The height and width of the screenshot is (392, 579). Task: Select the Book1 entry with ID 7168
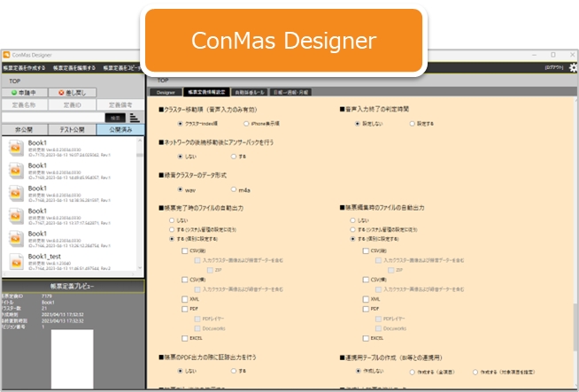click(x=70, y=194)
